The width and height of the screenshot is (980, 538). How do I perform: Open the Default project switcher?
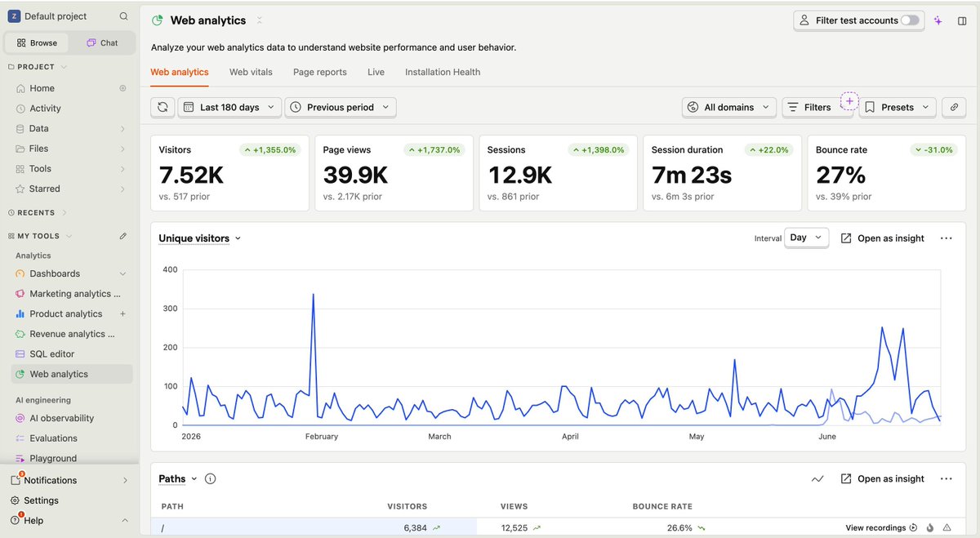[x=56, y=16]
